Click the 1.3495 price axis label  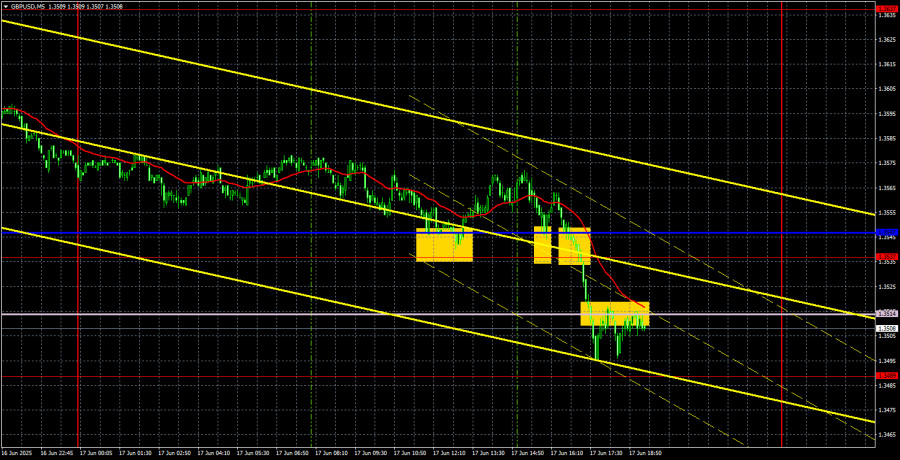(887, 361)
